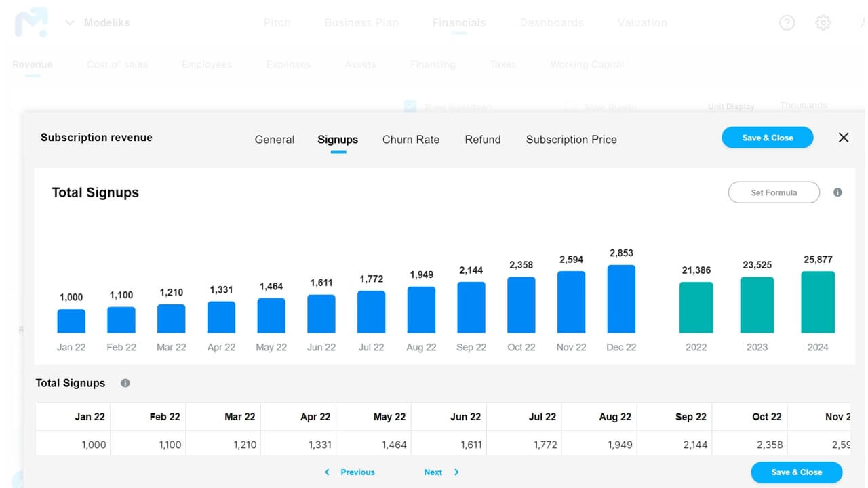Click the Jan 22 table cell 1,000
Image resolution: width=868 pixels, height=488 pixels.
click(73, 445)
